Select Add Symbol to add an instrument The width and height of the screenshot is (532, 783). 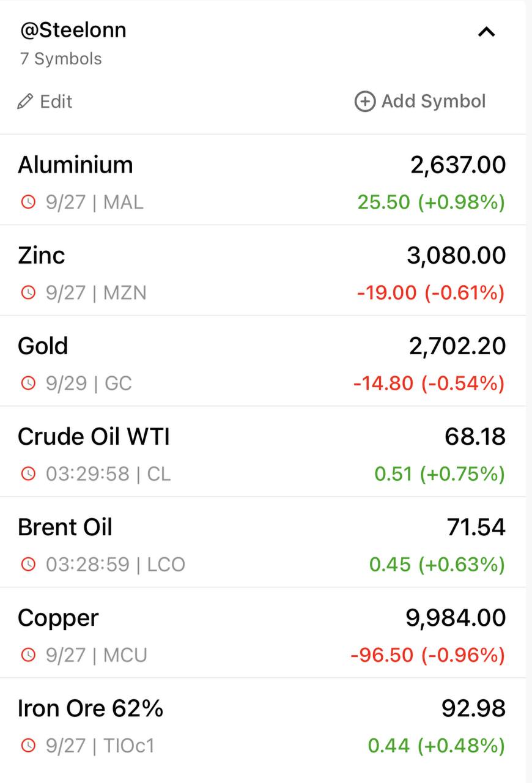(x=420, y=101)
